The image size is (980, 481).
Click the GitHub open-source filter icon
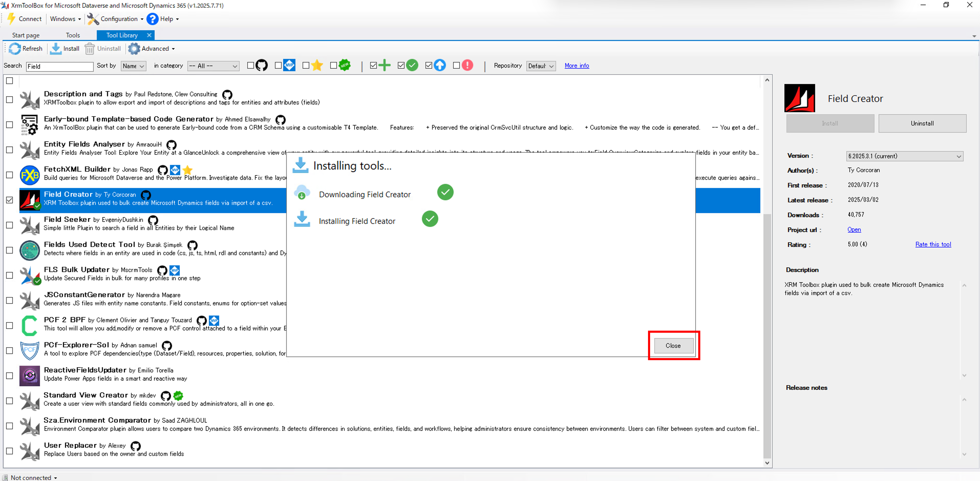tap(262, 65)
